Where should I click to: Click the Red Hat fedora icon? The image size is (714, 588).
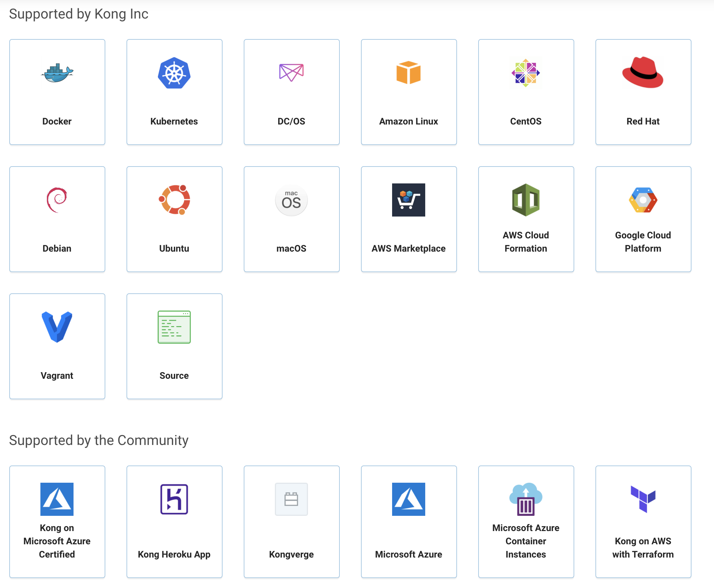[643, 73]
